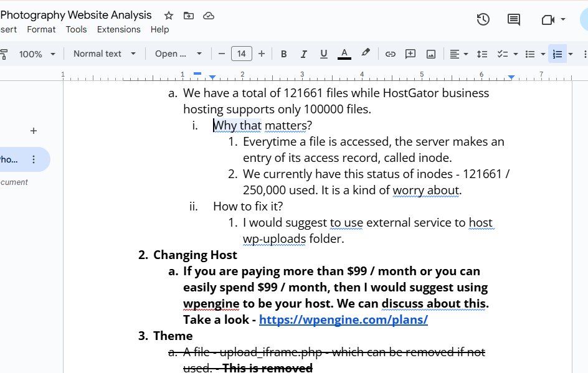The width and height of the screenshot is (588, 373).
Task: Open the Format menu
Action: (41, 29)
